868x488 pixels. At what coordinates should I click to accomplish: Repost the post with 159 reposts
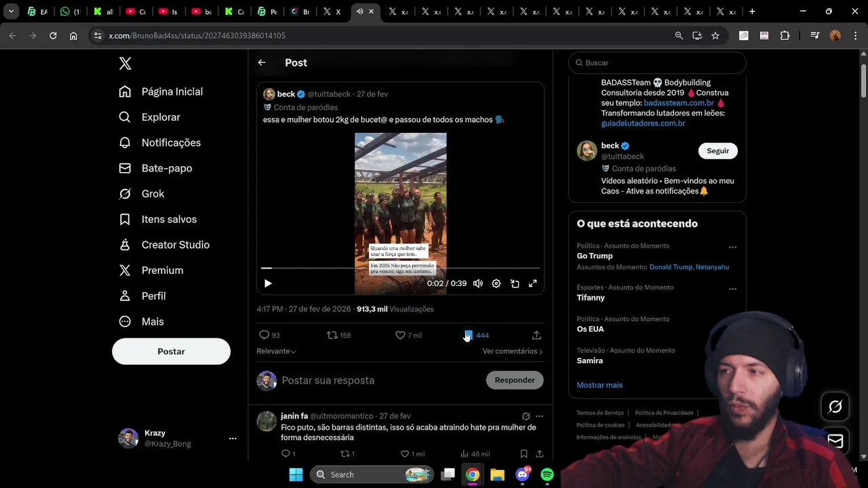[x=332, y=335]
